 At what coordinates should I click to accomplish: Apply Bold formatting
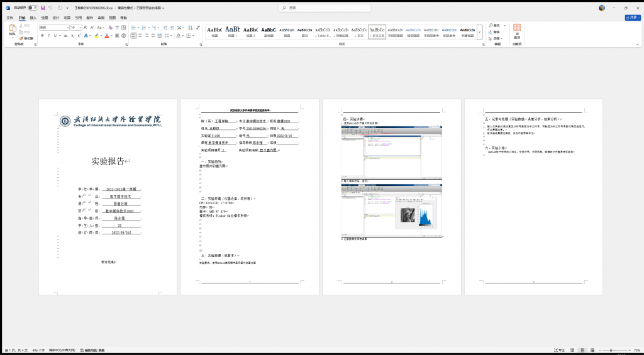tap(42, 36)
